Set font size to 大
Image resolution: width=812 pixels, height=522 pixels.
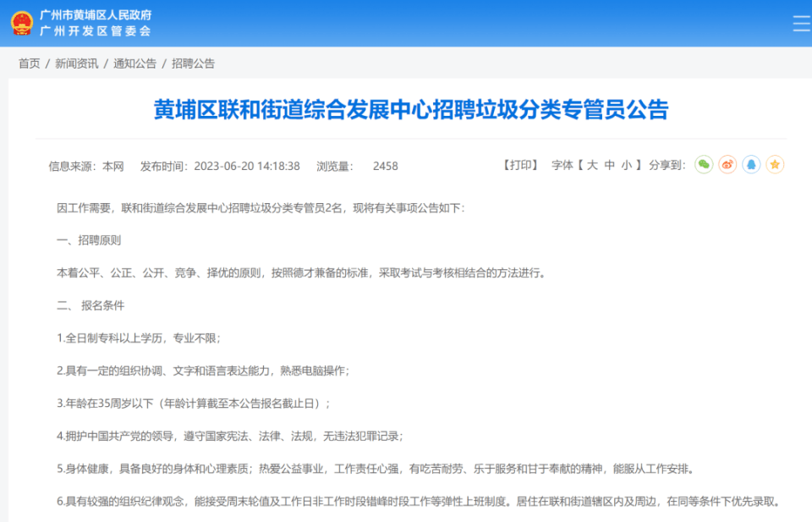point(592,165)
